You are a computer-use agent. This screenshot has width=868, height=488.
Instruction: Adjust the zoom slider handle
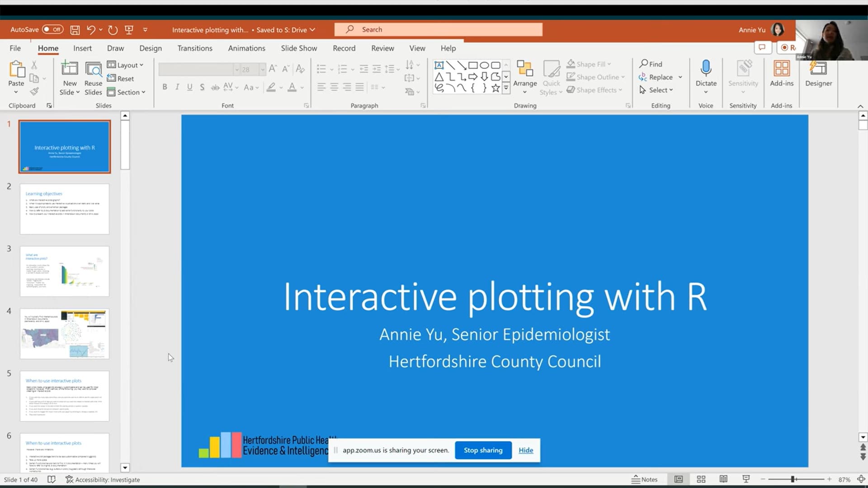coord(793,479)
